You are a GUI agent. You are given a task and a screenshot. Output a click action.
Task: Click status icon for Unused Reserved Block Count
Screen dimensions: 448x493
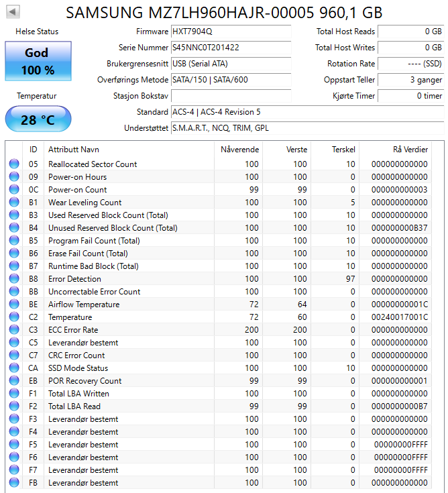(x=14, y=227)
